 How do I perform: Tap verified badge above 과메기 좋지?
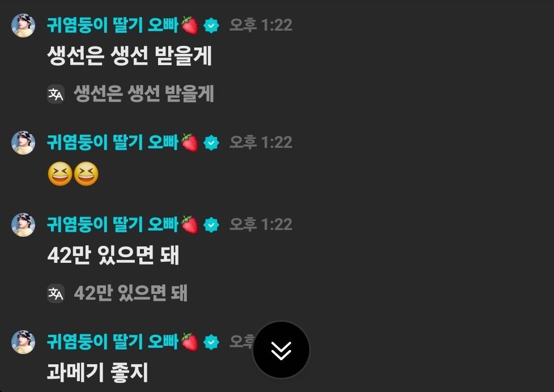click(211, 342)
